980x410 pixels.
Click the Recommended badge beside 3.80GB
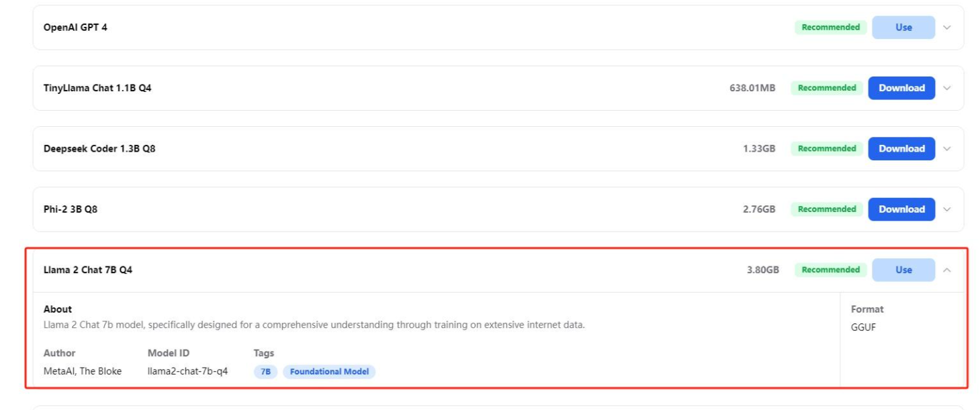click(x=830, y=270)
